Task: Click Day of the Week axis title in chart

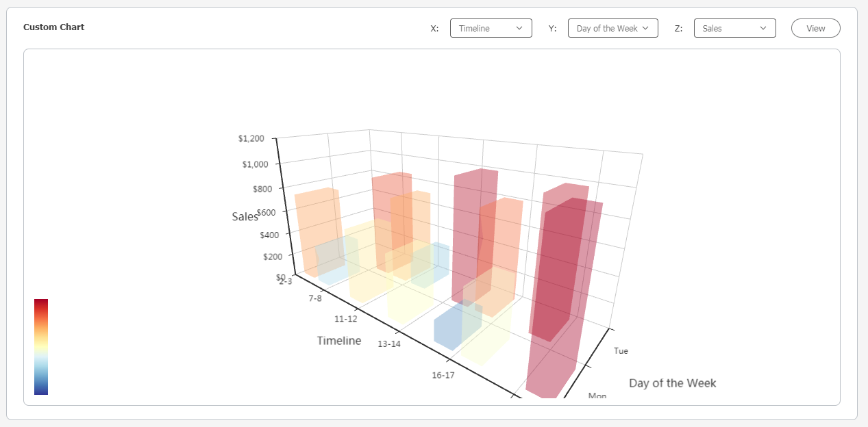Action: (x=672, y=383)
